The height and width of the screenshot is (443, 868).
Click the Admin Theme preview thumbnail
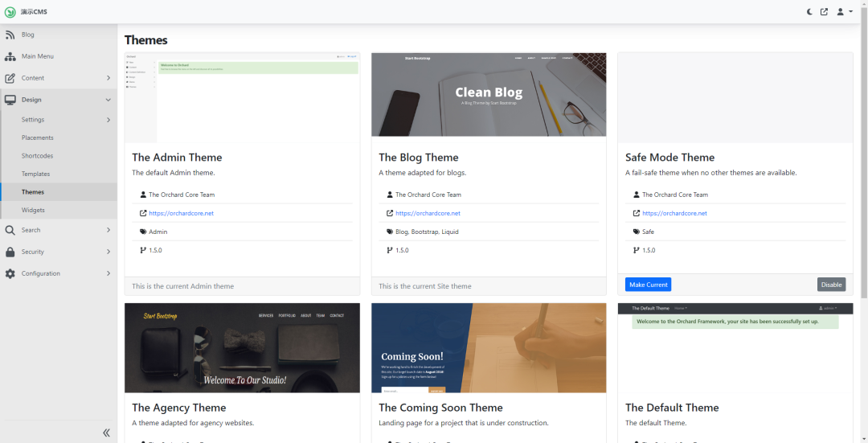point(243,97)
